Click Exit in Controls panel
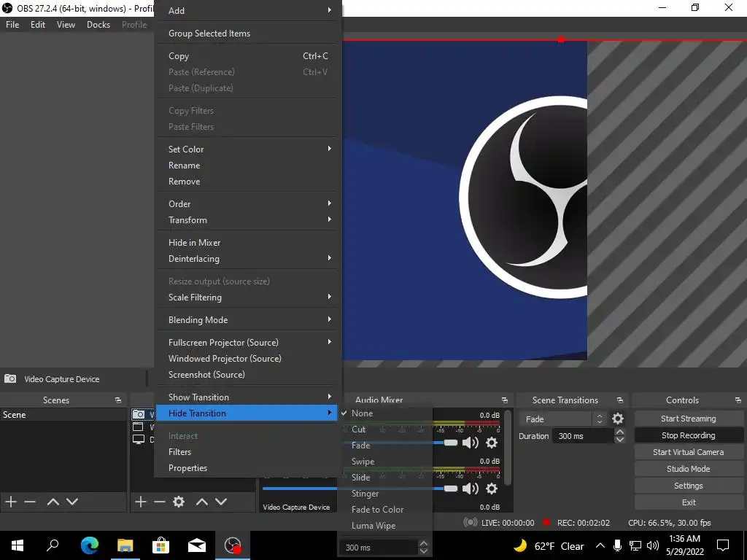 point(689,502)
